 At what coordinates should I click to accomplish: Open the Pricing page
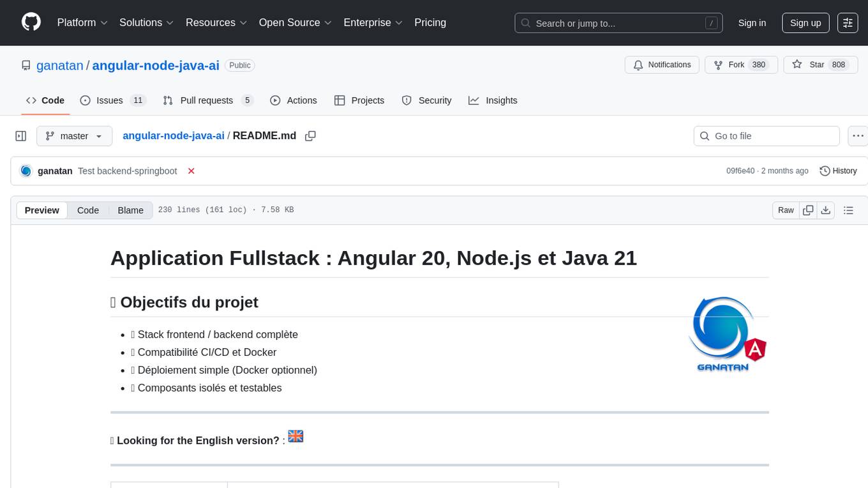(430, 22)
